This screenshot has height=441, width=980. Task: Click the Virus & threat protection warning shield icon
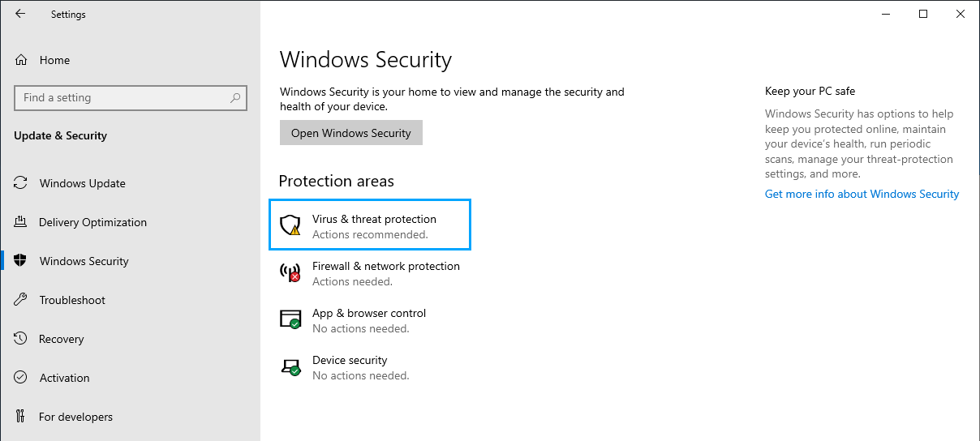tap(290, 225)
